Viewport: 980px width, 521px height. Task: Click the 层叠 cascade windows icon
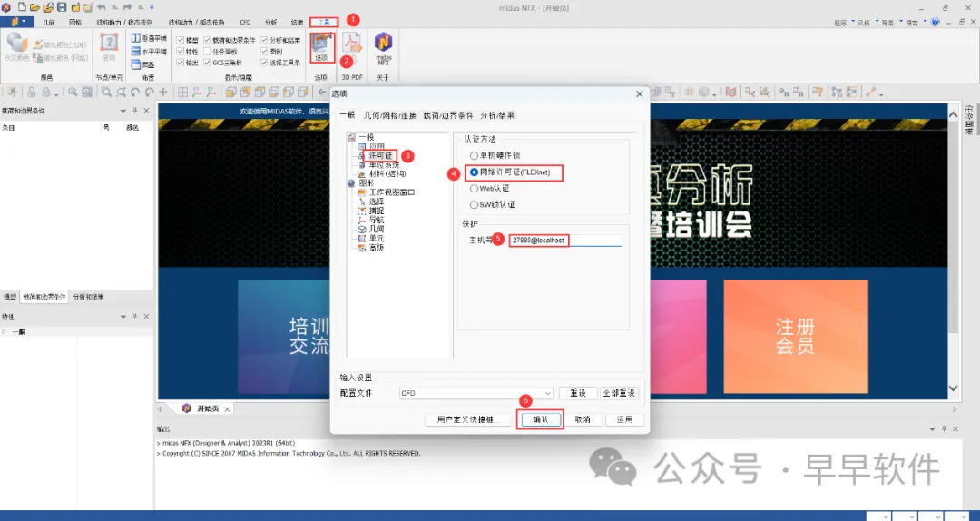pyautogui.click(x=135, y=64)
